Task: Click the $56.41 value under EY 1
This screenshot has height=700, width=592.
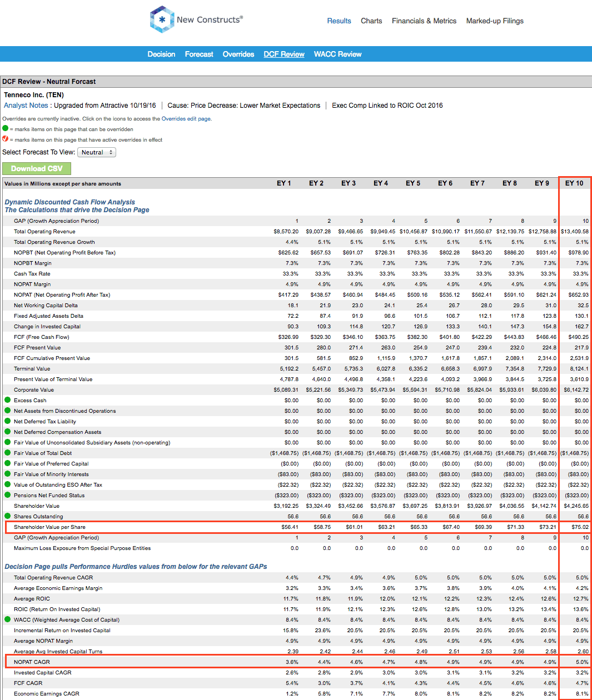Action: click(x=290, y=527)
